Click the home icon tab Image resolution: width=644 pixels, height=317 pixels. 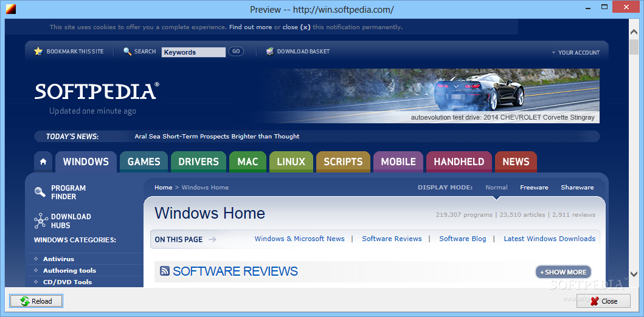coord(43,162)
